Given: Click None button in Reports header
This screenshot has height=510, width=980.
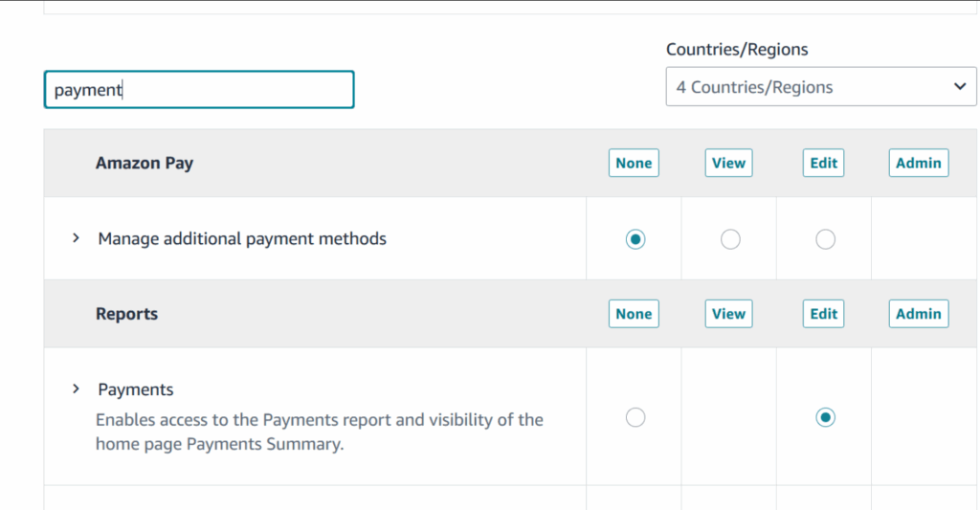Looking at the screenshot, I should point(634,314).
